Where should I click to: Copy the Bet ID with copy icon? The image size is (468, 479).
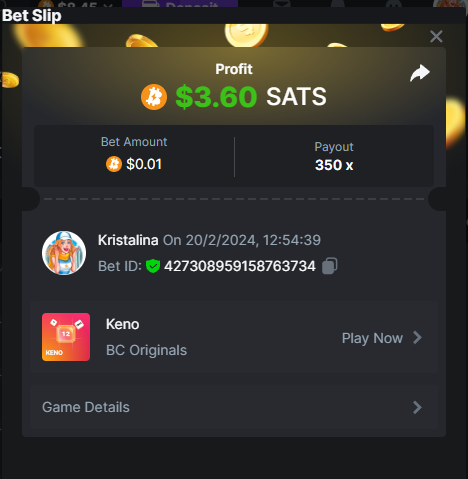coord(330,266)
